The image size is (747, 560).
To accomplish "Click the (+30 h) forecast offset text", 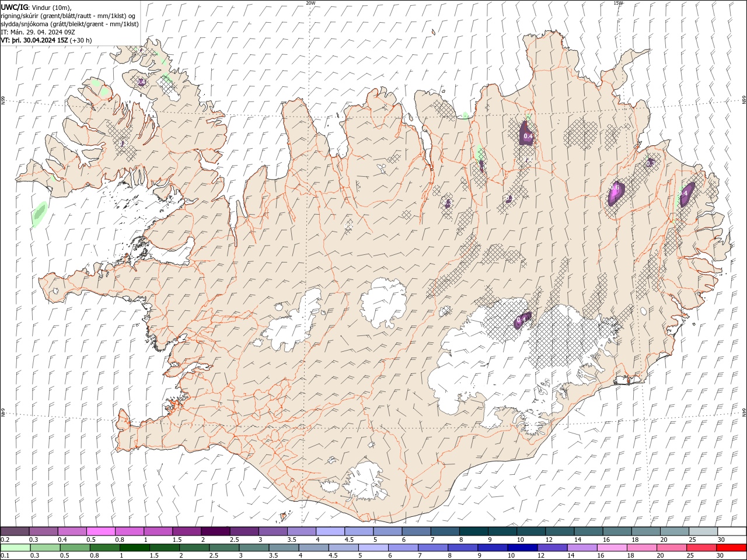I will coord(81,40).
